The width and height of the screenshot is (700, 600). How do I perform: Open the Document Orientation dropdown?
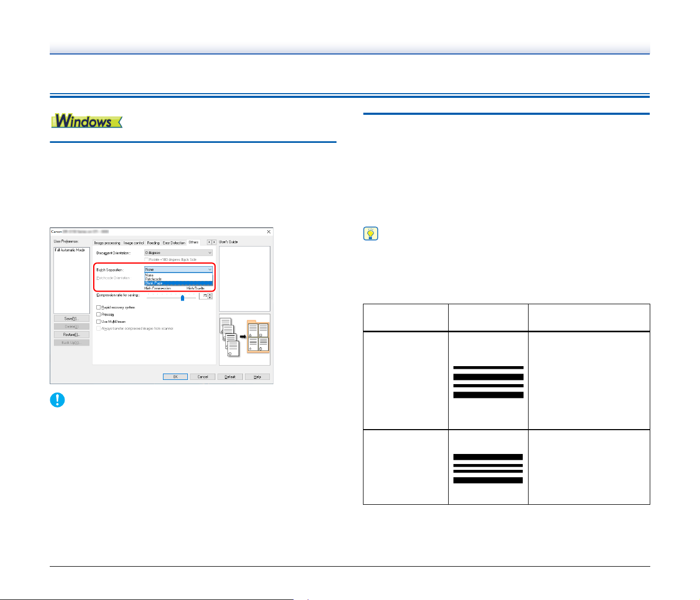(x=178, y=253)
